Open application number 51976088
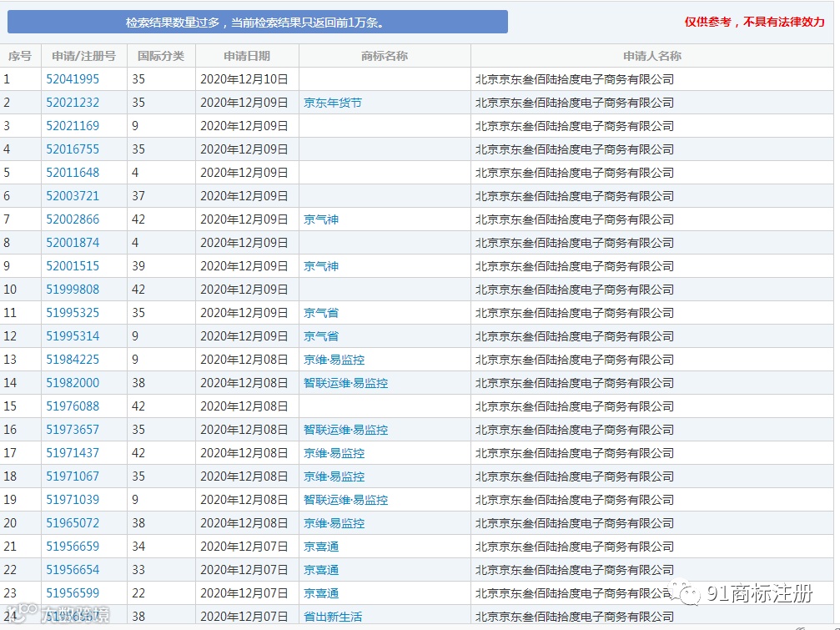 [x=73, y=406]
